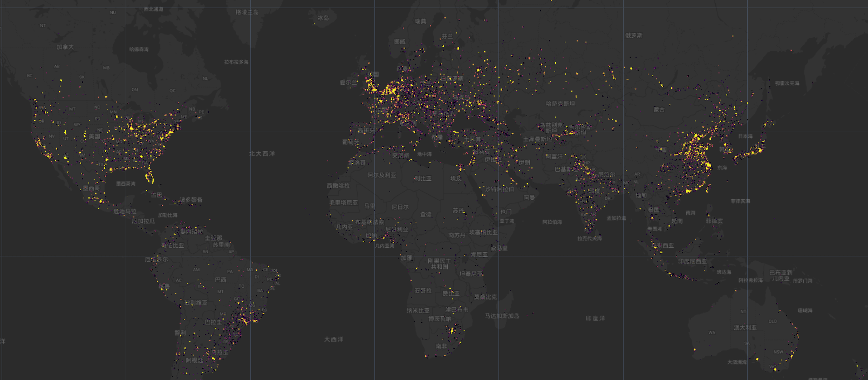This screenshot has height=380, width=868.
Task: Click the 东海 label
Action: tap(722, 168)
